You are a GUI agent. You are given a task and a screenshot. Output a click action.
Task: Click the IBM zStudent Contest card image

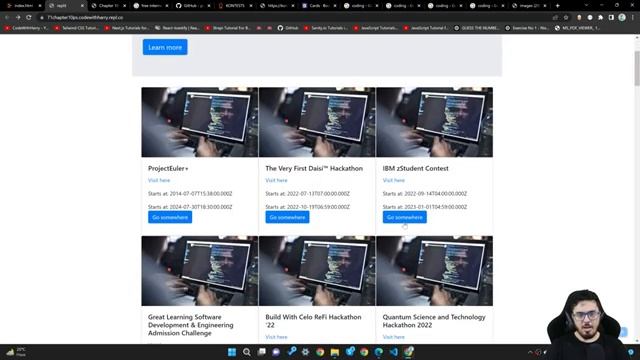[x=434, y=122]
